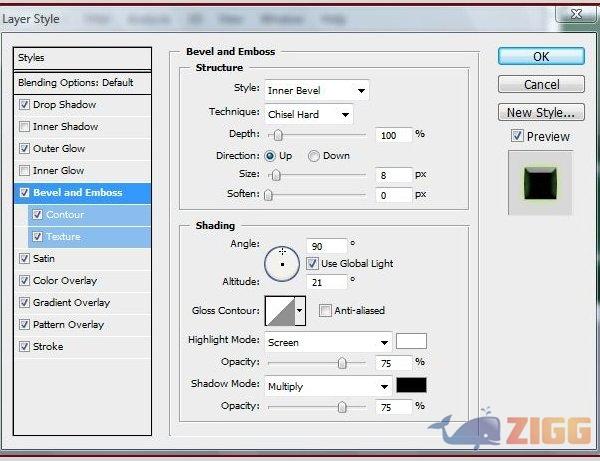Disable Use Global Light checkbox
Viewport: 600px width, 461px height.
click(313, 264)
